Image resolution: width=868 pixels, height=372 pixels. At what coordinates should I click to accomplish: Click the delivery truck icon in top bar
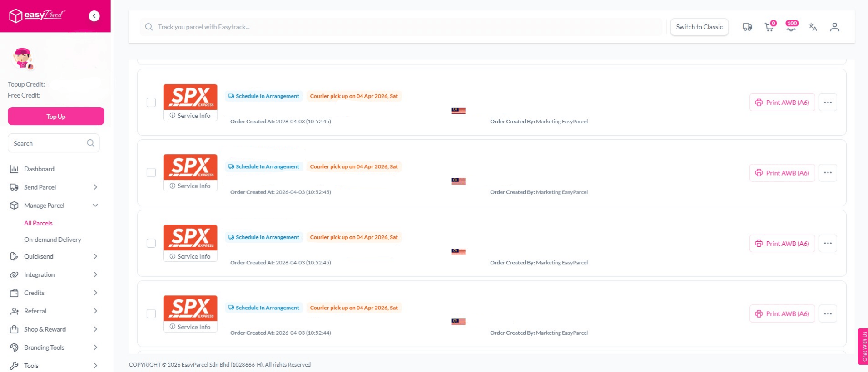click(x=747, y=27)
